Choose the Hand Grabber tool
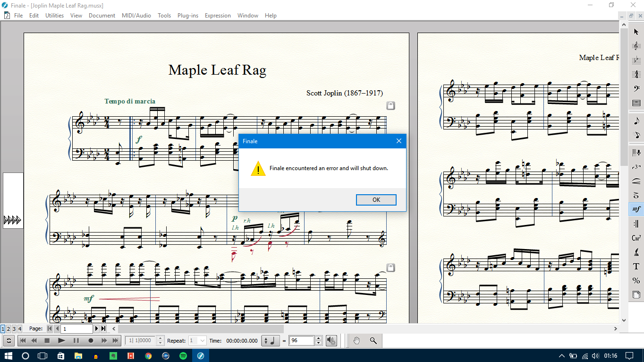 click(x=357, y=340)
